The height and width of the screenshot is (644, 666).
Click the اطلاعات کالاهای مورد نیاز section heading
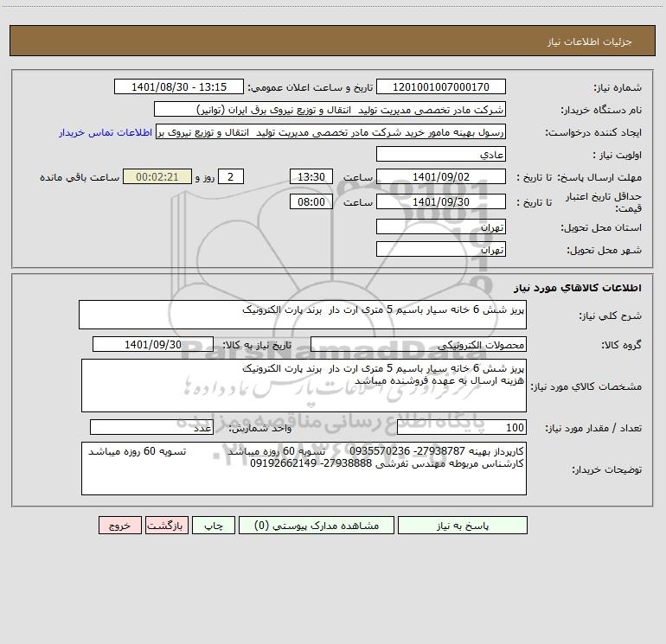[x=578, y=288]
